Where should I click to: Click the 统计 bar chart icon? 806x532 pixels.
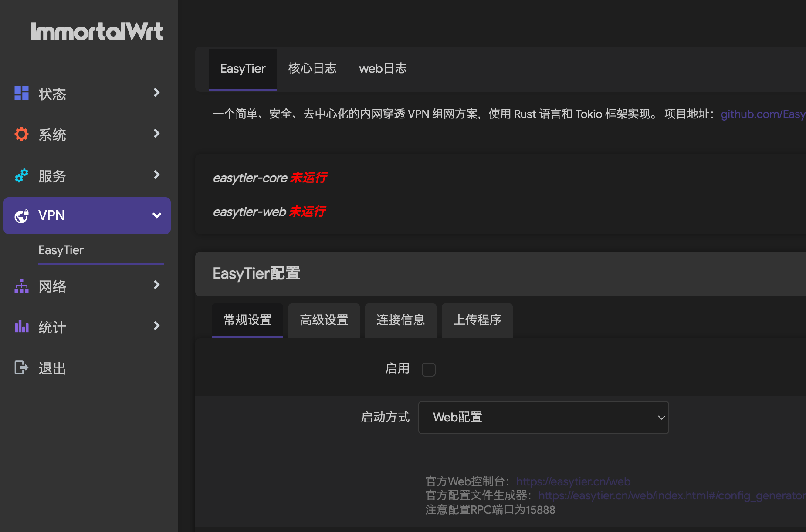(x=21, y=326)
